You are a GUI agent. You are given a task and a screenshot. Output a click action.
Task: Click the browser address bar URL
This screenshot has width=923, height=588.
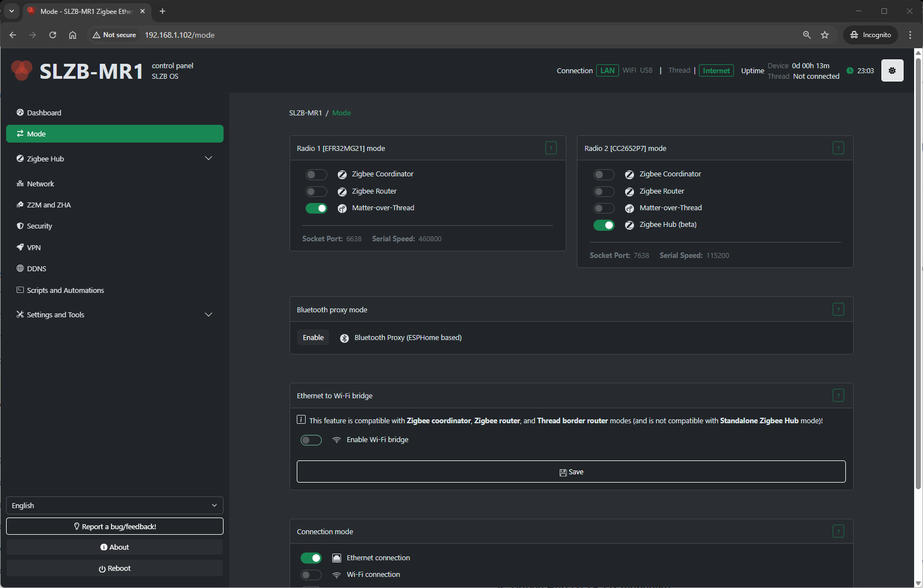(180, 35)
